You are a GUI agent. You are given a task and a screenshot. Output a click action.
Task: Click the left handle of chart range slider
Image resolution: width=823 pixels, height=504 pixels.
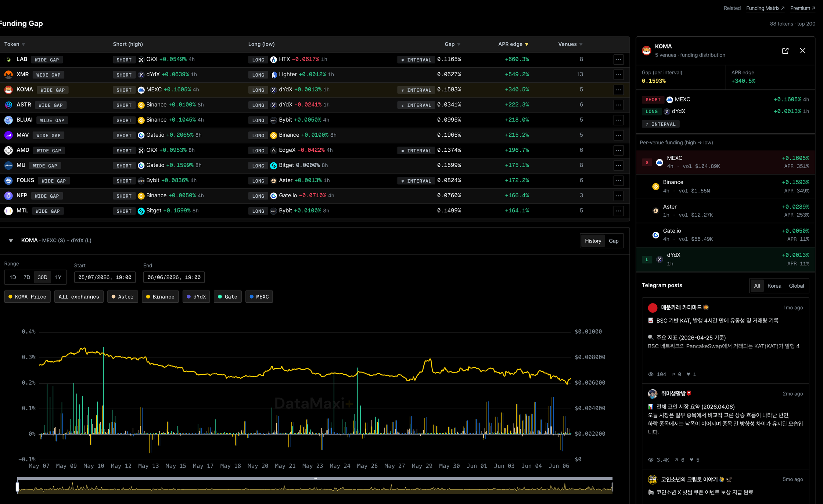click(17, 487)
